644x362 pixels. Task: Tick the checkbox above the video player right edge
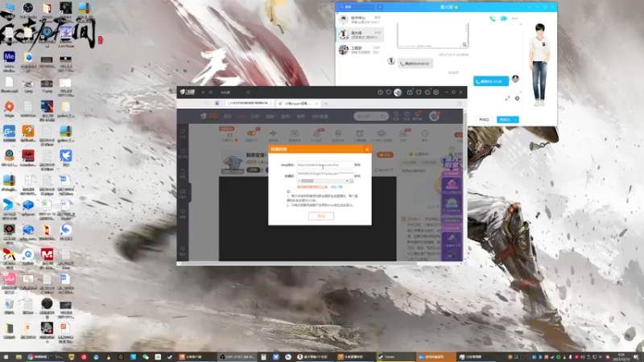pyautogui.click(x=376, y=170)
